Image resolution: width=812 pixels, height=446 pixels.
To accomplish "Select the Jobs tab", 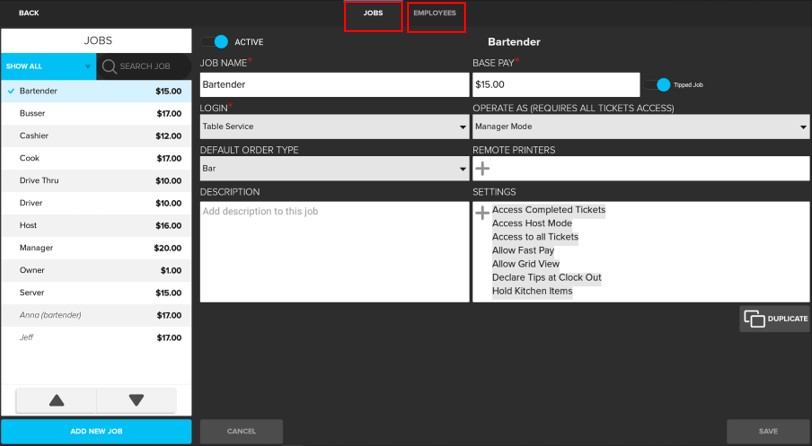I will click(x=373, y=14).
